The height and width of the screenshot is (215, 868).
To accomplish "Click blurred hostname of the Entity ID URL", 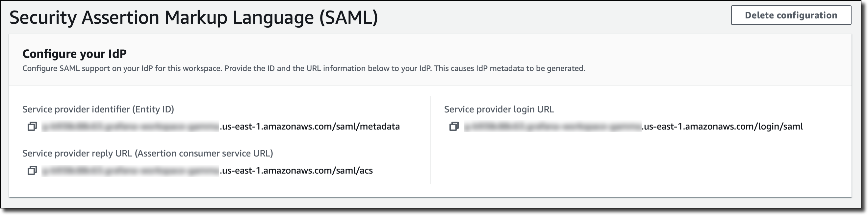I will tap(130, 127).
